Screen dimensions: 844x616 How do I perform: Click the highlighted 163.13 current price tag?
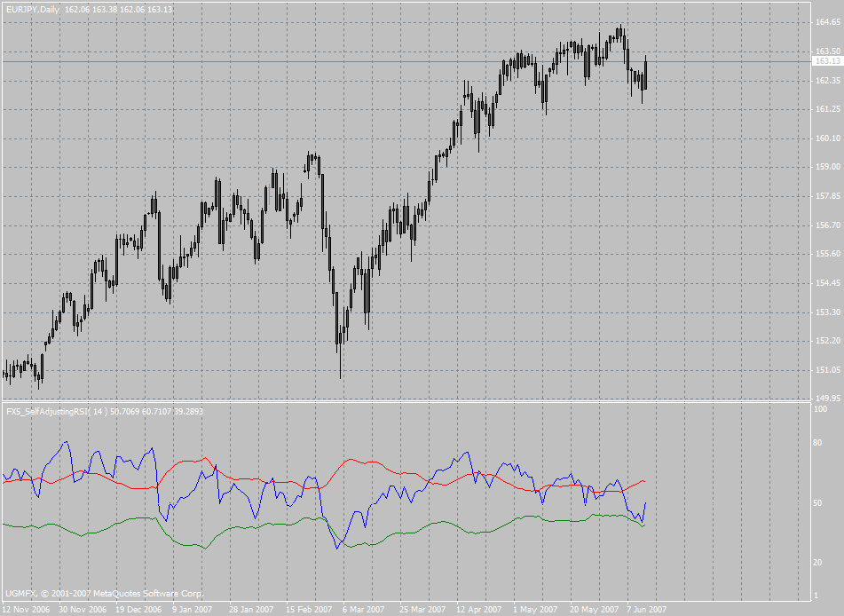[826, 61]
